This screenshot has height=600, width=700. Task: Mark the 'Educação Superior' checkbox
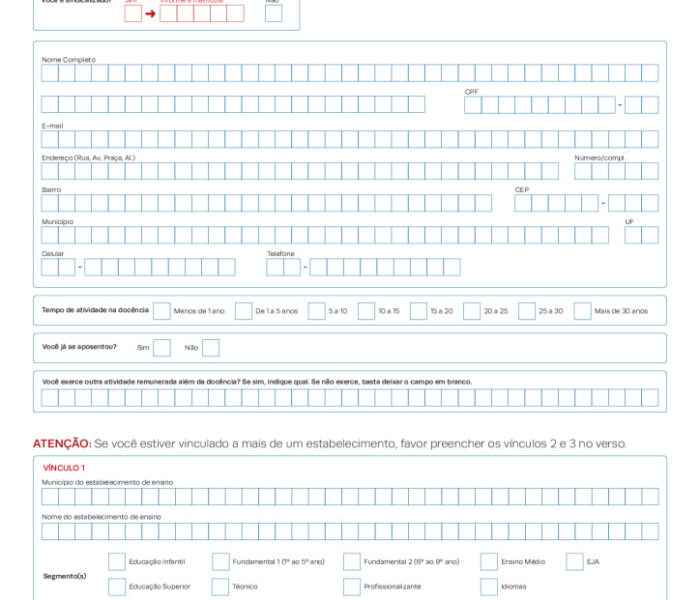coord(117,587)
